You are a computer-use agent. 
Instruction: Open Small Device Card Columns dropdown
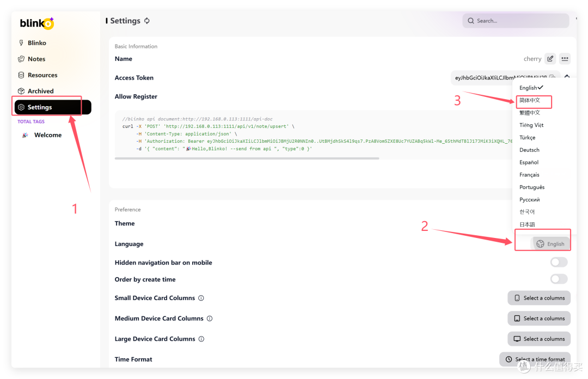click(539, 298)
